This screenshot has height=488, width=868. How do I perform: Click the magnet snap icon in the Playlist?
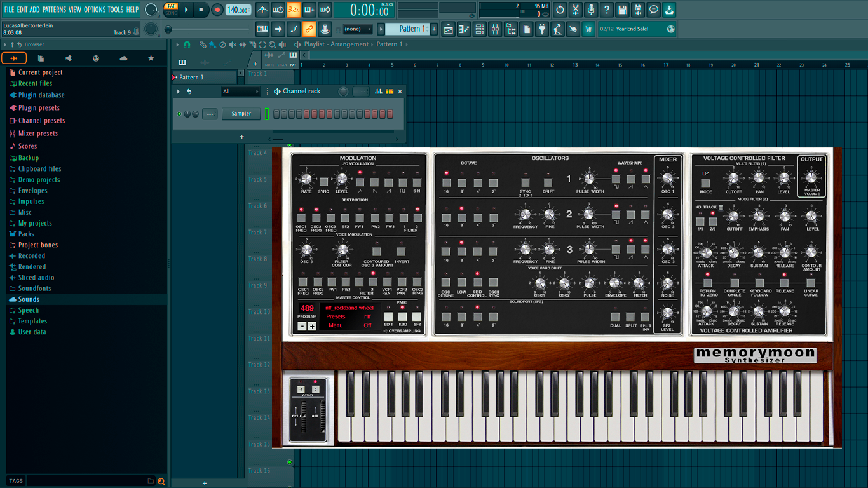(187, 44)
